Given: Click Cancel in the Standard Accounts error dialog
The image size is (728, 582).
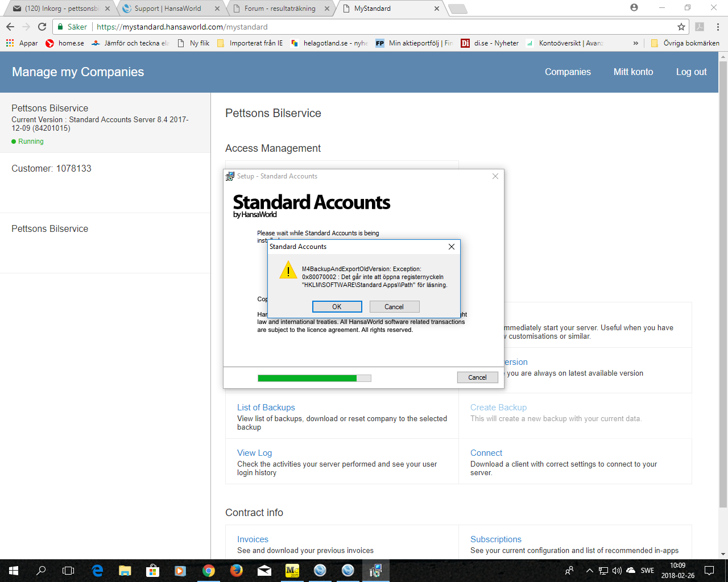Looking at the screenshot, I should (394, 306).
